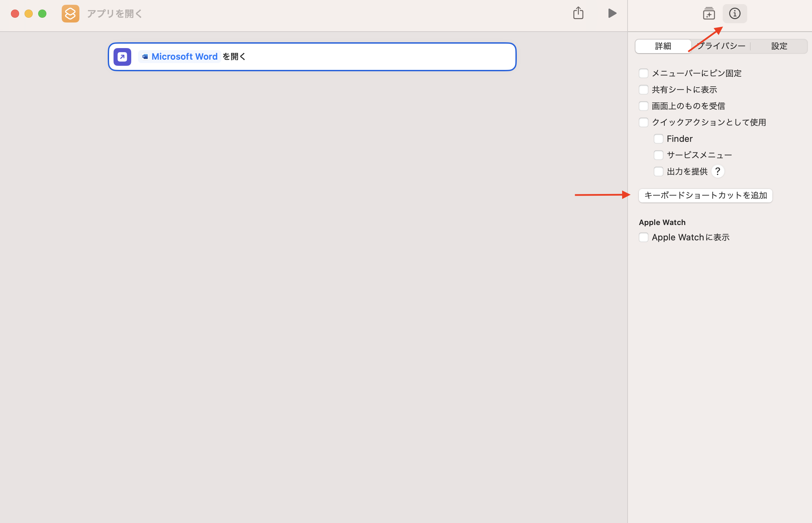Select the 詳細 tab

click(663, 46)
